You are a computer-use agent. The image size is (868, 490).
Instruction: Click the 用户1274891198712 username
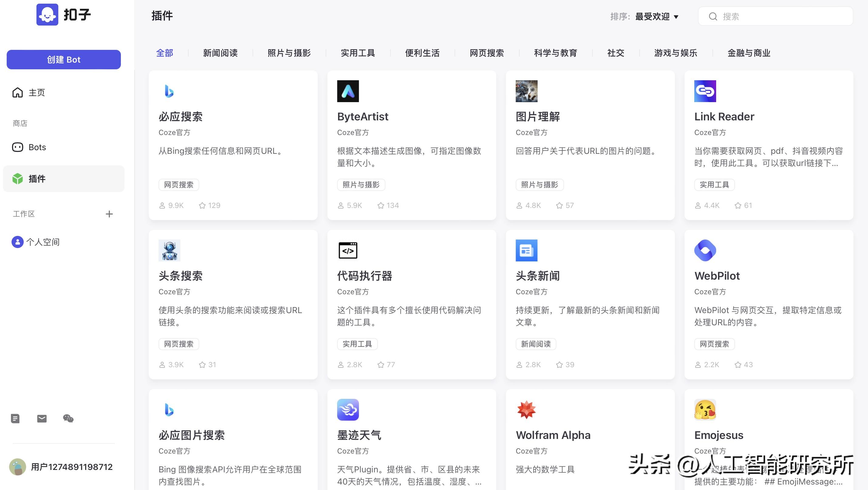(x=72, y=467)
